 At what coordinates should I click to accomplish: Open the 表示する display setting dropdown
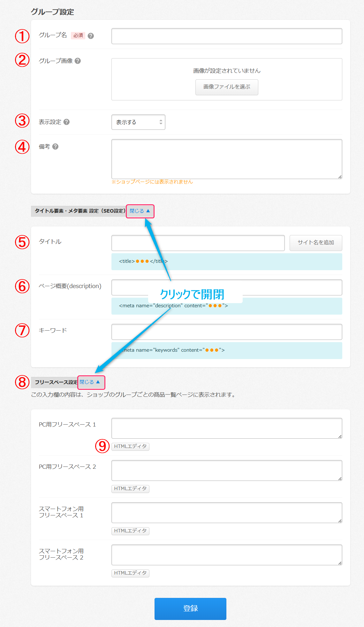point(138,122)
